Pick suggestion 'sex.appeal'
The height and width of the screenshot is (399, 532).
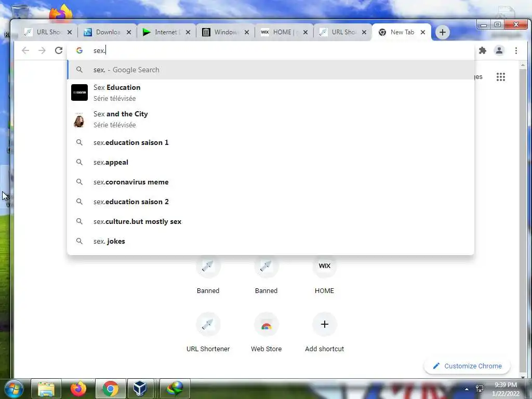271,162
